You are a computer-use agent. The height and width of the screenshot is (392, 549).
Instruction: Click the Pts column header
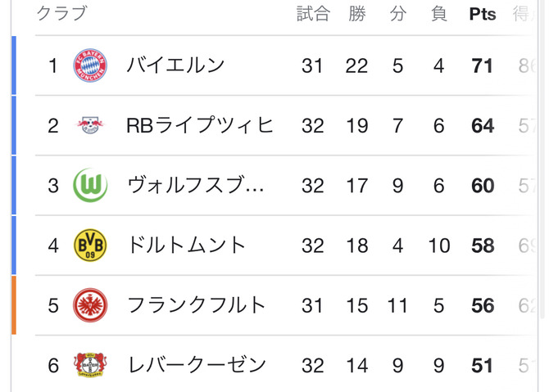click(483, 14)
